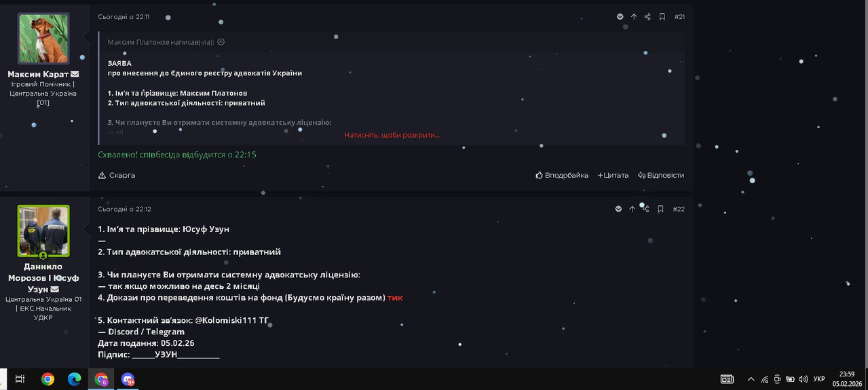Open Максим Карат's avatar profile
This screenshot has width=868, height=390.
[43, 39]
